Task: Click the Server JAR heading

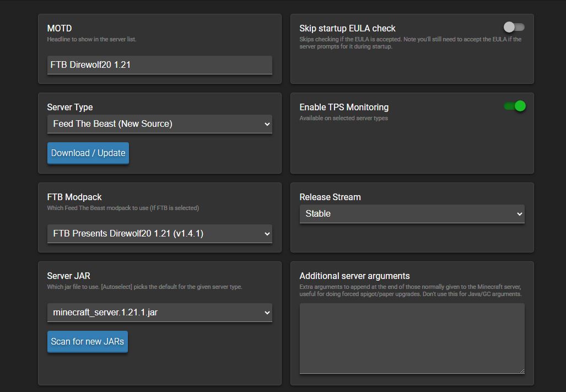Action: [x=68, y=276]
